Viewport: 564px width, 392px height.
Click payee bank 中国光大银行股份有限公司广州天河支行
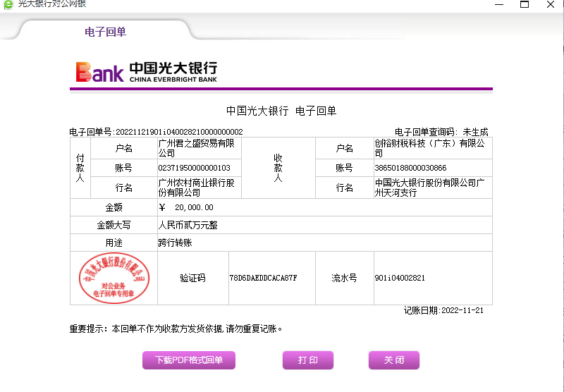[429, 188]
